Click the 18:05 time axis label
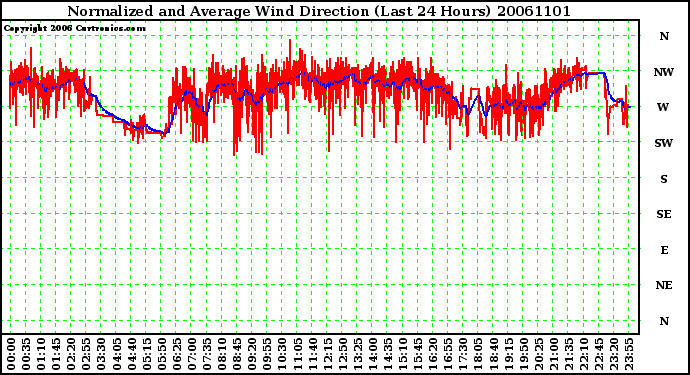 coord(477,355)
